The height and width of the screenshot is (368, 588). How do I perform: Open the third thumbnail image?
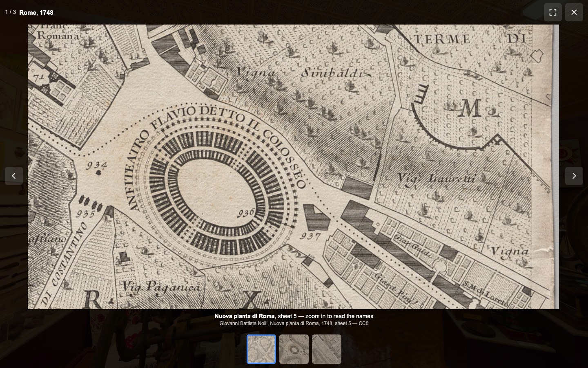pos(327,349)
